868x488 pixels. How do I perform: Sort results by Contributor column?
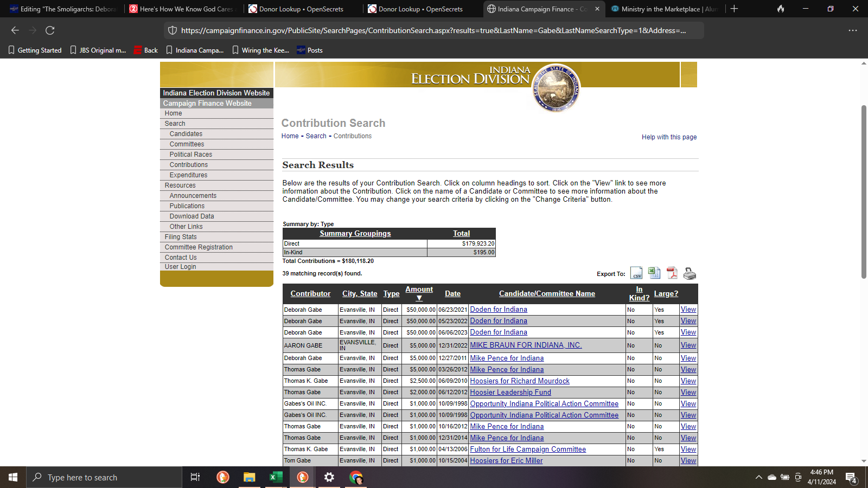310,294
